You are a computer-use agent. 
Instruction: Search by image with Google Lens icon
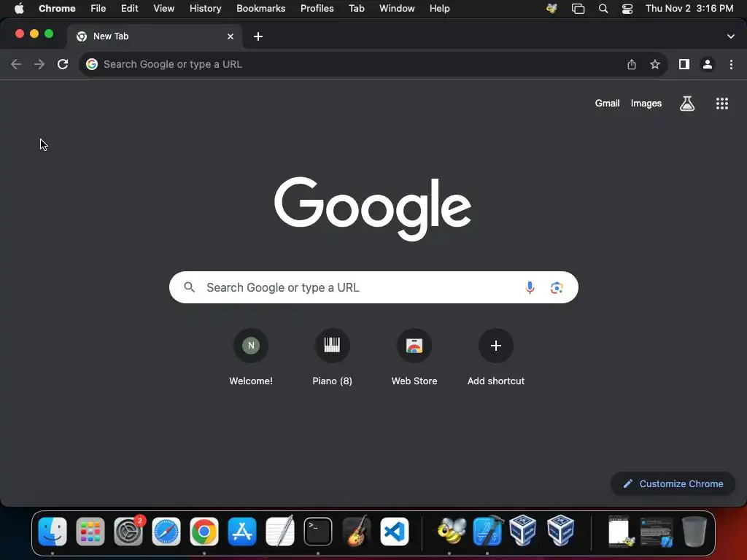point(557,287)
